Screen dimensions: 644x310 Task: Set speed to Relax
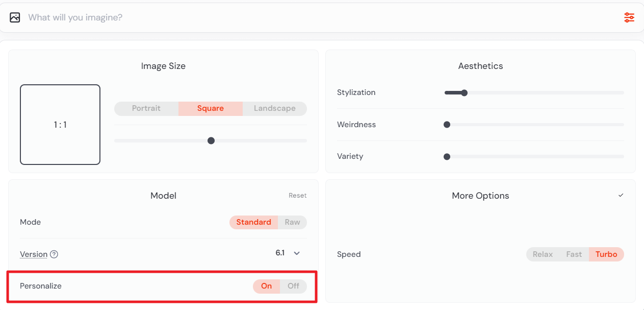tap(543, 254)
